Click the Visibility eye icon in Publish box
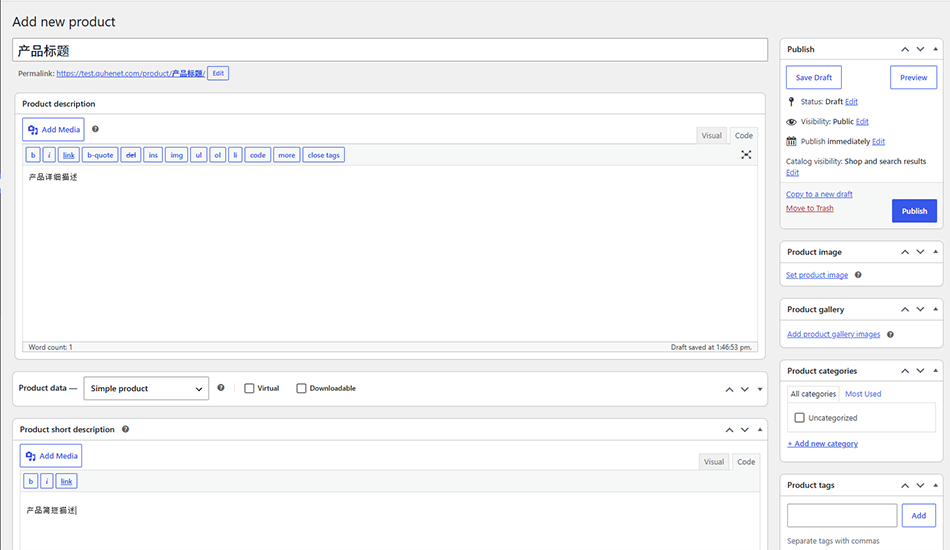 tap(791, 122)
